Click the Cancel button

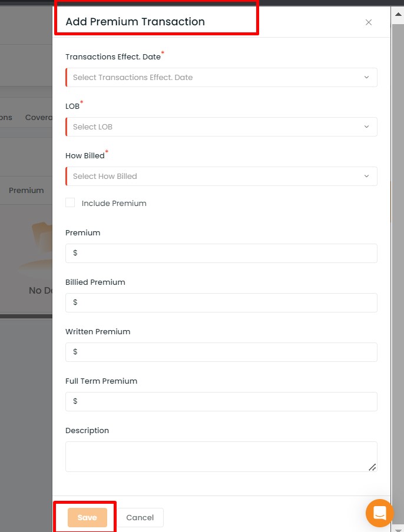coord(140,517)
